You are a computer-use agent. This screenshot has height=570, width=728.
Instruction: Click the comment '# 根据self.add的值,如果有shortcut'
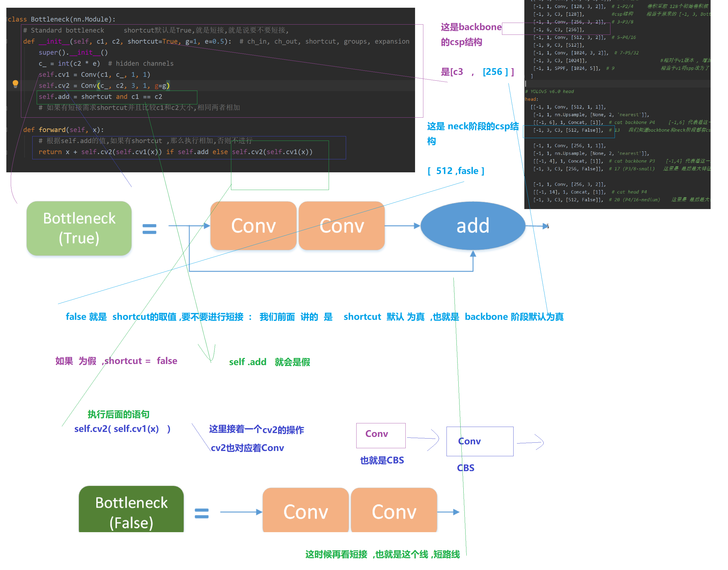click(145, 141)
